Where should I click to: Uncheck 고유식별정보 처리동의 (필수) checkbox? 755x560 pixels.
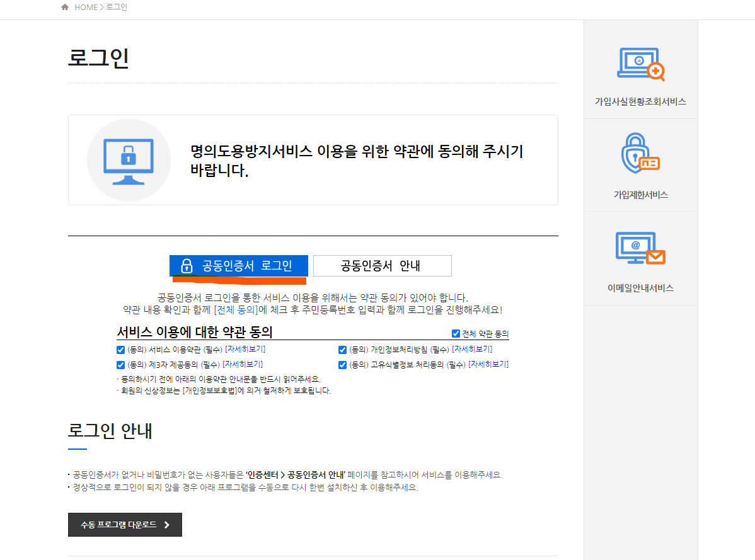342,364
